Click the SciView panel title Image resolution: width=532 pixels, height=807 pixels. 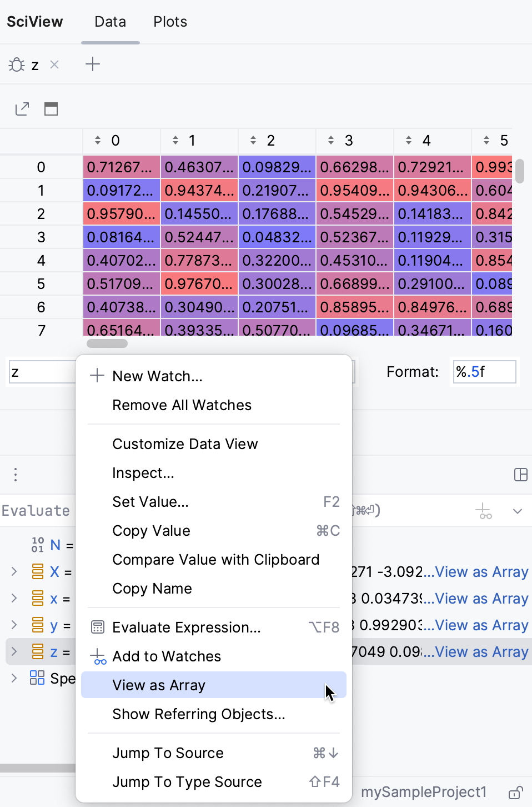pos(35,22)
